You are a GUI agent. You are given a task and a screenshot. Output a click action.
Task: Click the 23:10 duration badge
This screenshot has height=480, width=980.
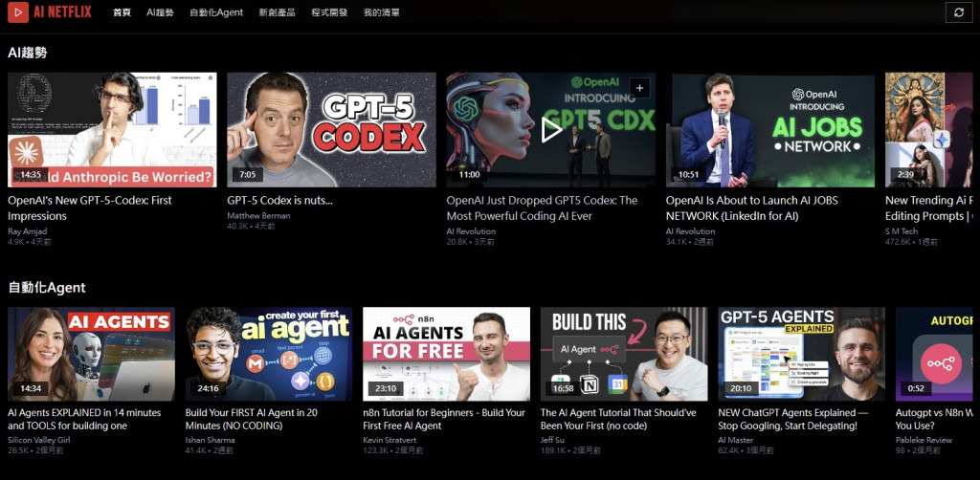click(x=385, y=388)
